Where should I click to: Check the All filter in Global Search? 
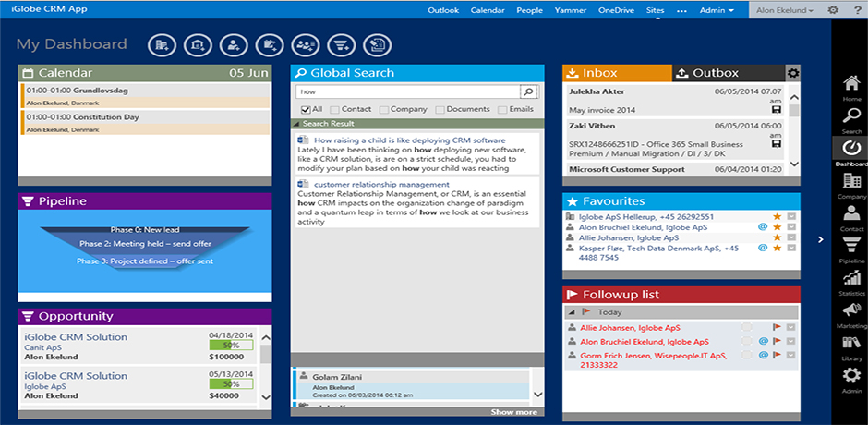(305, 110)
